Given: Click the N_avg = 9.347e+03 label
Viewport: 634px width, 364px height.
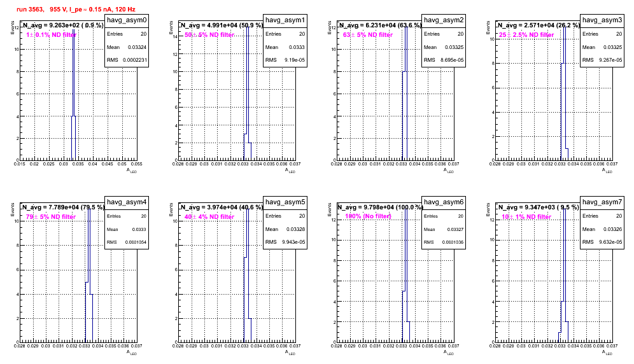Looking at the screenshot, I should point(539,207).
